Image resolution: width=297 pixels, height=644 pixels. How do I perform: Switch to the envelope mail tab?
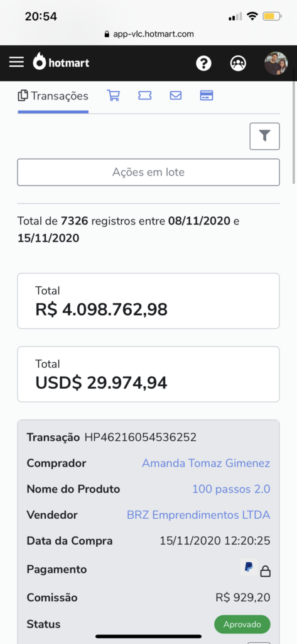point(176,96)
